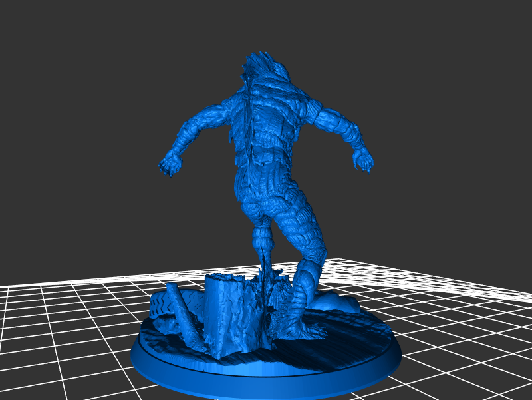Click the empty dark background above the model
This screenshot has width=532, height=400.
(x=266, y=27)
